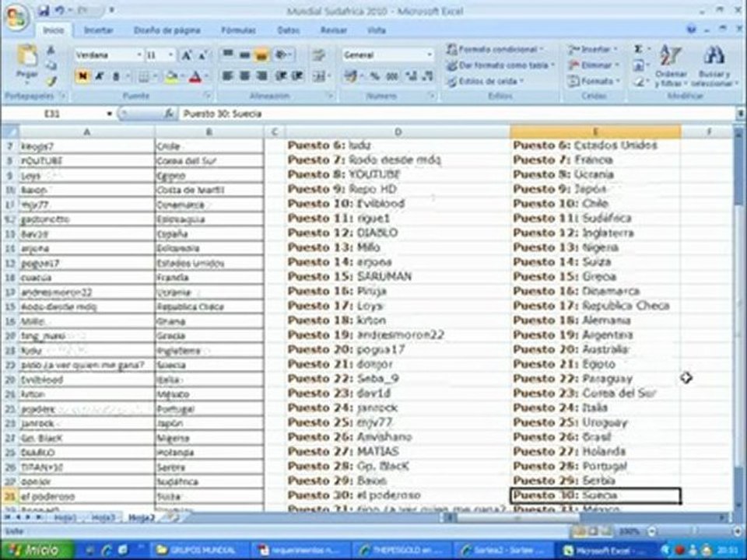Open the Formato cells menu
Screen dimensions: 747x560
coord(593,82)
